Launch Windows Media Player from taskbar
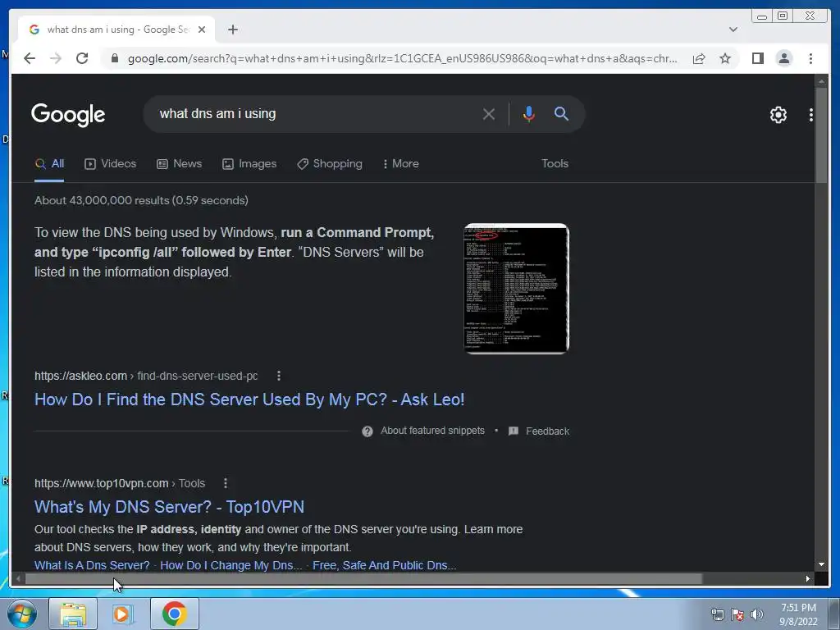This screenshot has height=630, width=840. 122,614
